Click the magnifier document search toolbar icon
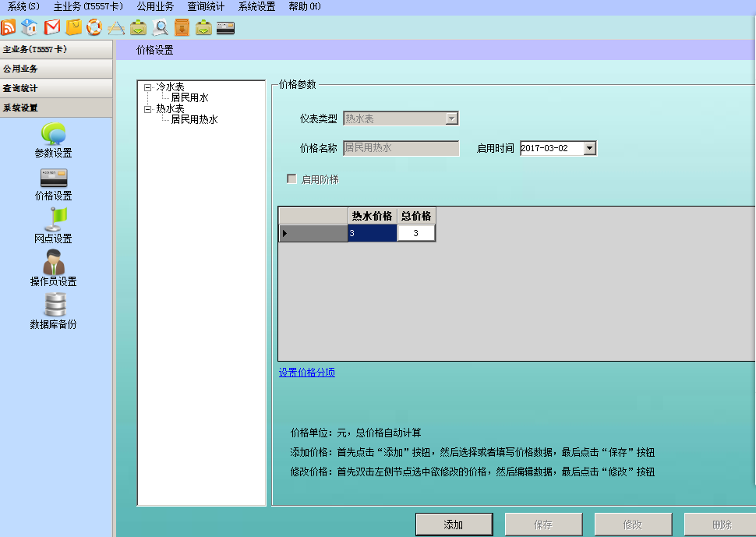Screen dimensions: 756x537 (160, 27)
